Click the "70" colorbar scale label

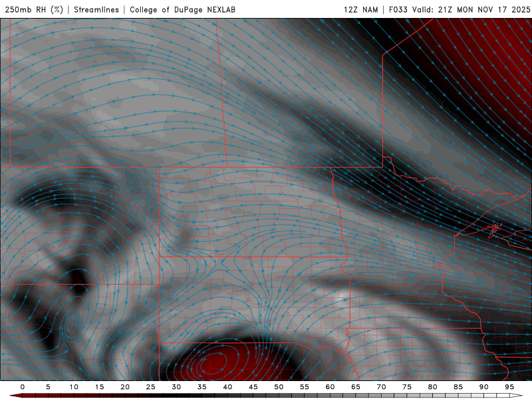coord(381,387)
